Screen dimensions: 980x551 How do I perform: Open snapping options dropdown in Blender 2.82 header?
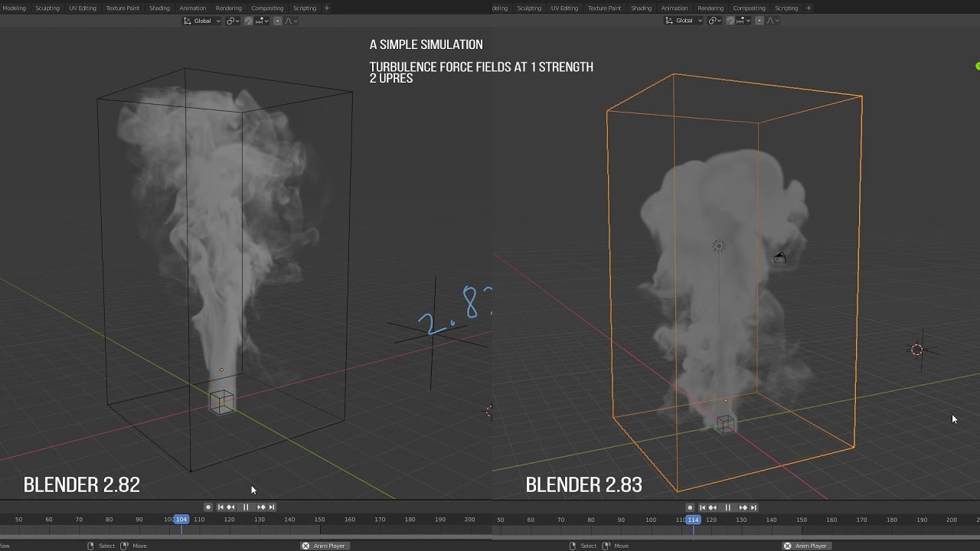pos(261,21)
